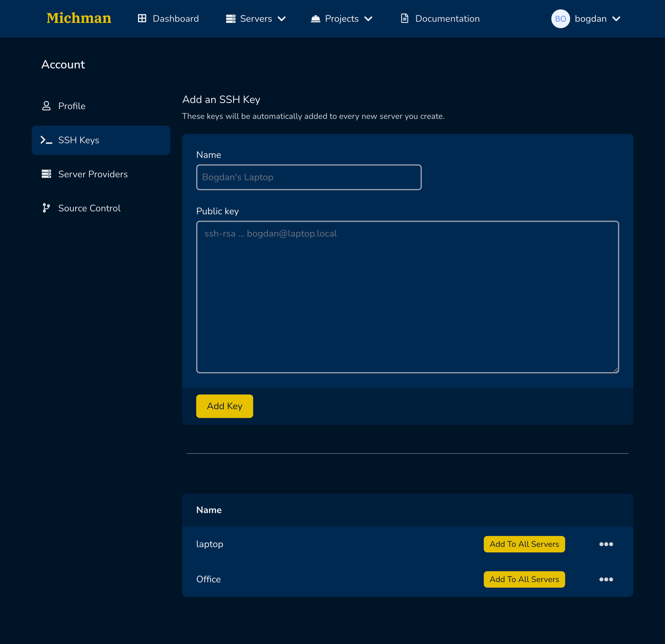Click the Servers stack icon in navbar
665x644 pixels.
[x=231, y=19]
